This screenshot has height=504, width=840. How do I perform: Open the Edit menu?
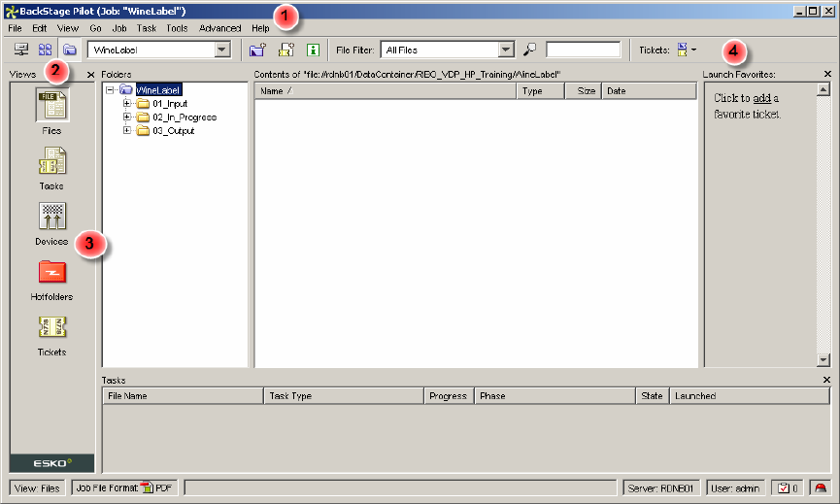(39, 28)
